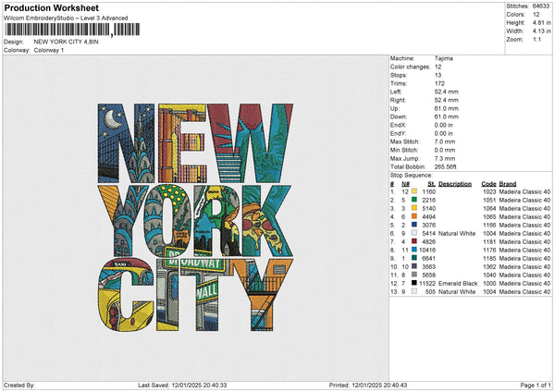
Task: Select the Machine value Tajima
Action: point(444,59)
